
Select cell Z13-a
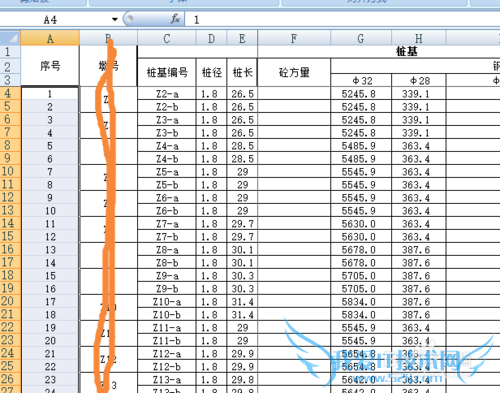167,380
